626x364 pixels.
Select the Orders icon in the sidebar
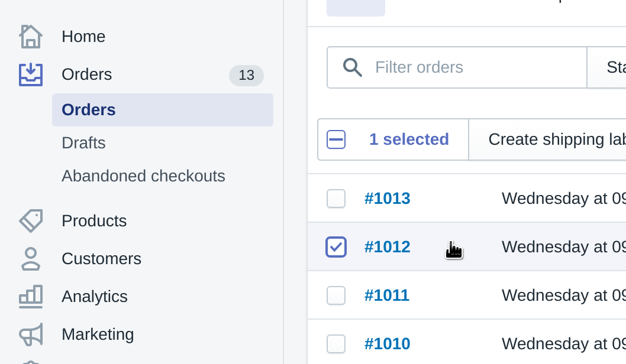tap(31, 74)
